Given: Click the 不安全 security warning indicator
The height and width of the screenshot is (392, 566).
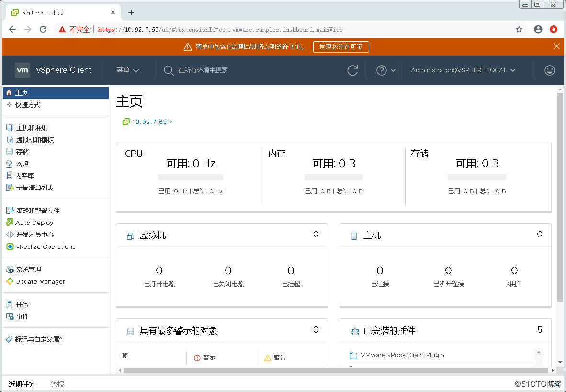Looking at the screenshot, I should [x=74, y=29].
